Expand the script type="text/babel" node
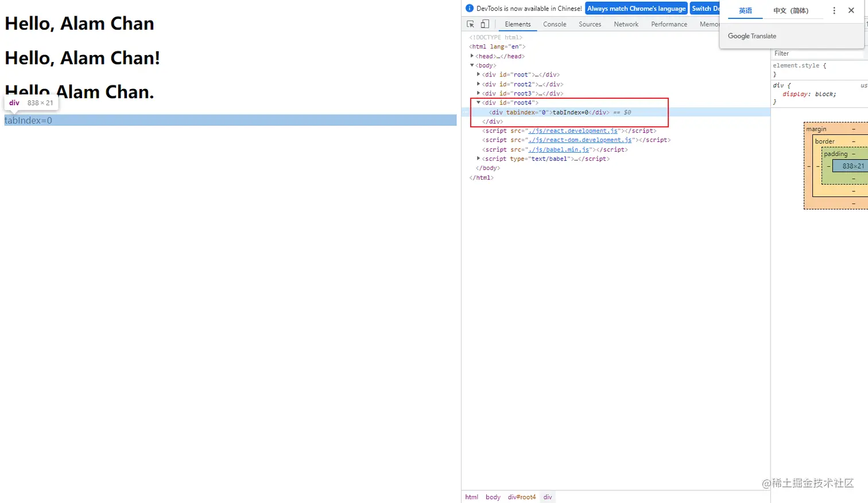The image size is (868, 503). tap(478, 158)
